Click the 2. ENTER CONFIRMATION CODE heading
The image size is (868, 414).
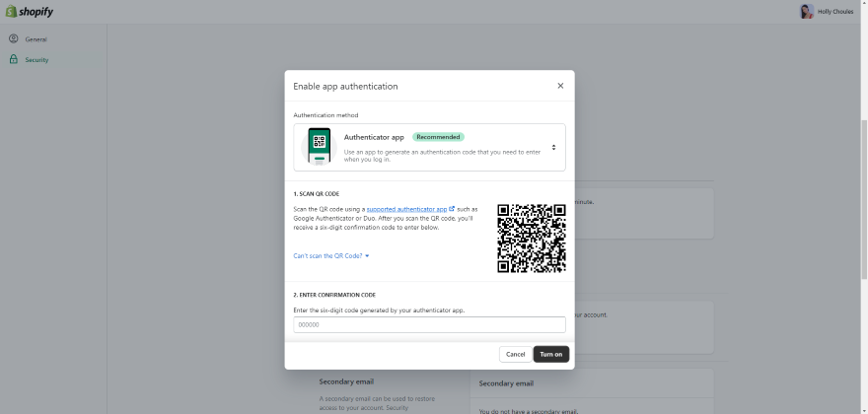click(x=334, y=295)
